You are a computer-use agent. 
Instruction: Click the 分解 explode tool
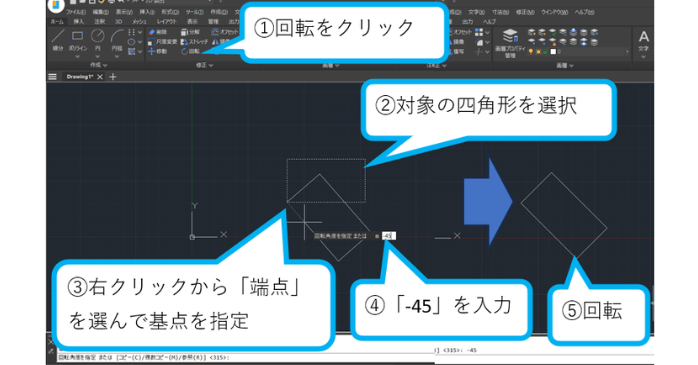tap(191, 32)
